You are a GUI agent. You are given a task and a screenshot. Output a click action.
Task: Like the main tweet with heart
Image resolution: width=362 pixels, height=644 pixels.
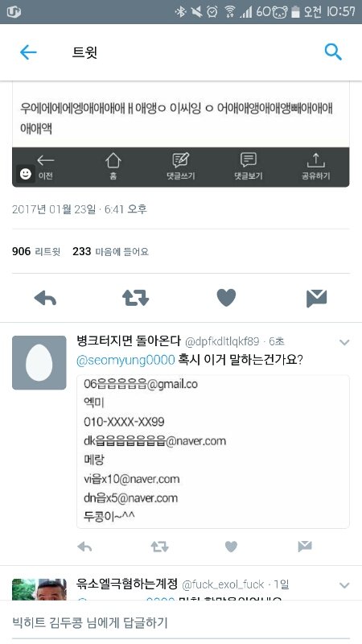click(226, 298)
